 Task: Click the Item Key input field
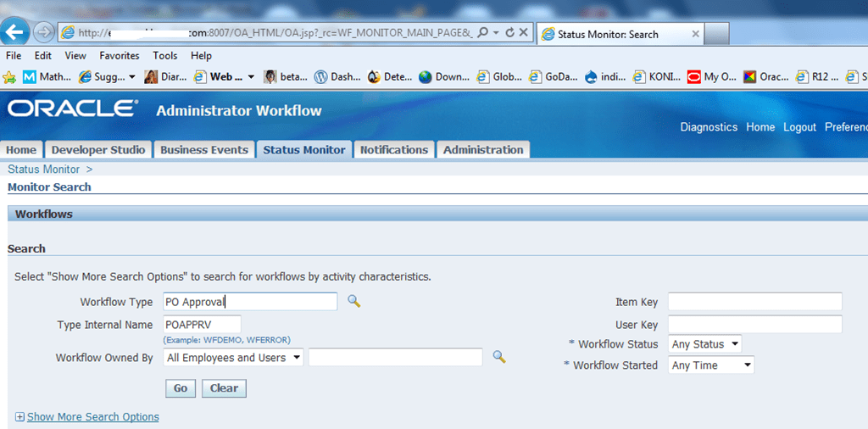pos(755,302)
